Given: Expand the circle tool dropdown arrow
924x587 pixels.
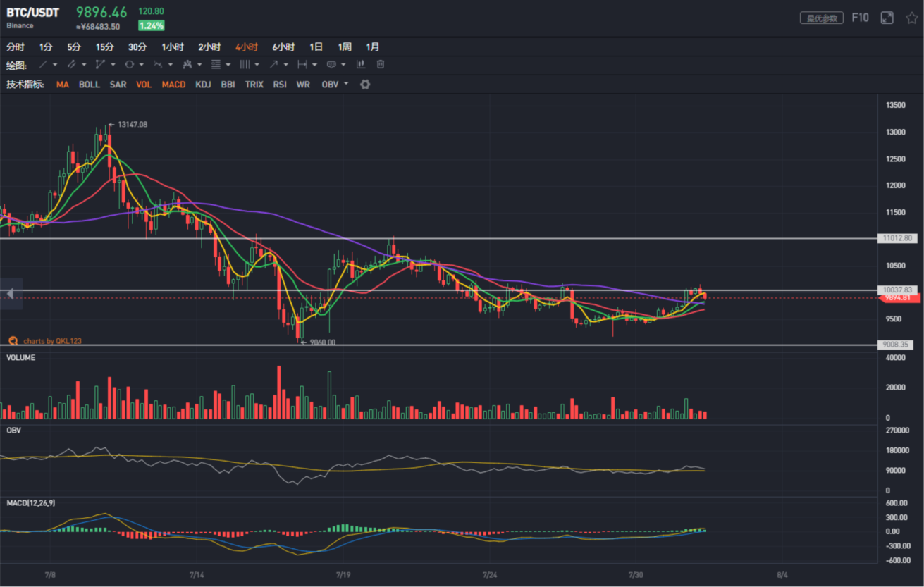Looking at the screenshot, I should 142,65.
